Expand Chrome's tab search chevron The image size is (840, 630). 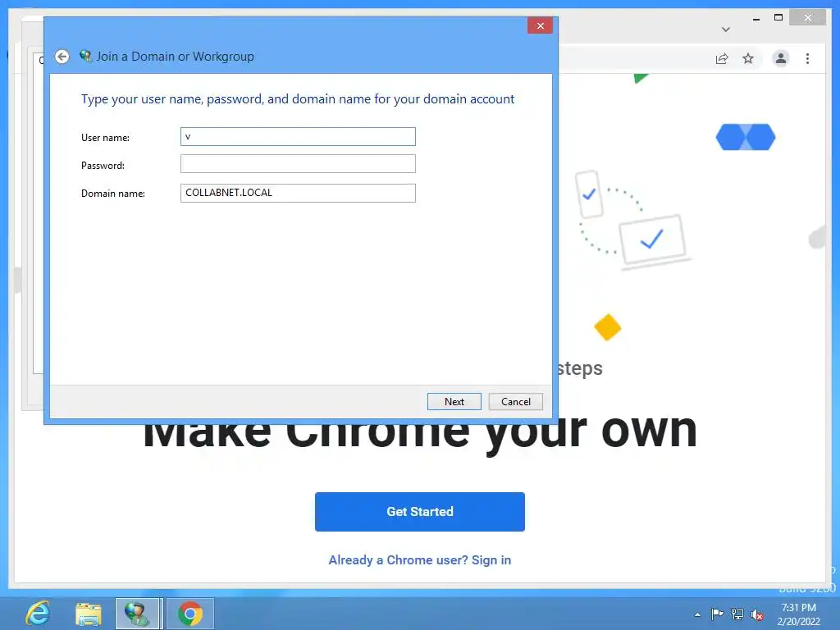725,30
